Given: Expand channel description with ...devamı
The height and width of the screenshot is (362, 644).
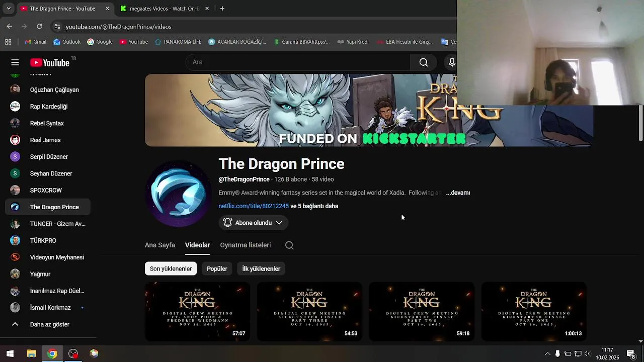Looking at the screenshot, I should point(458,193).
